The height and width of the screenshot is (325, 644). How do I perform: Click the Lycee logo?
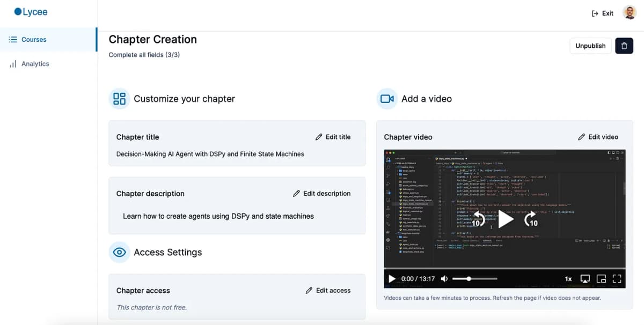[x=31, y=12]
